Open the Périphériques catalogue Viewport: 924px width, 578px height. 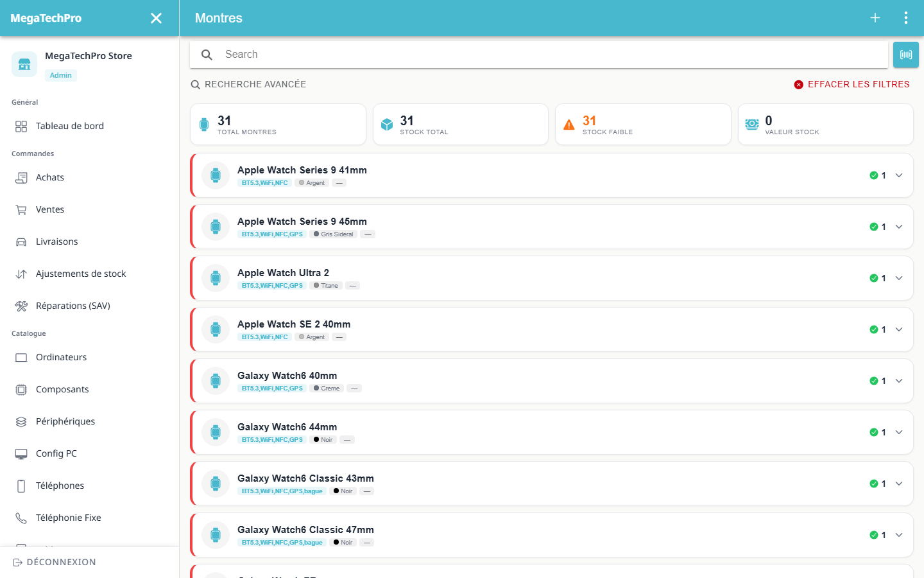point(89,422)
